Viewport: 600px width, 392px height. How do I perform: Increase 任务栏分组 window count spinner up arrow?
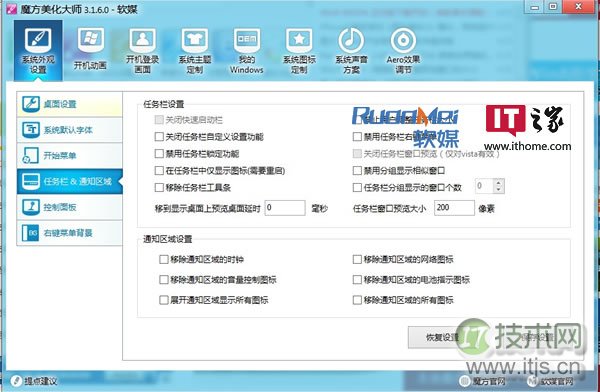[498, 183]
